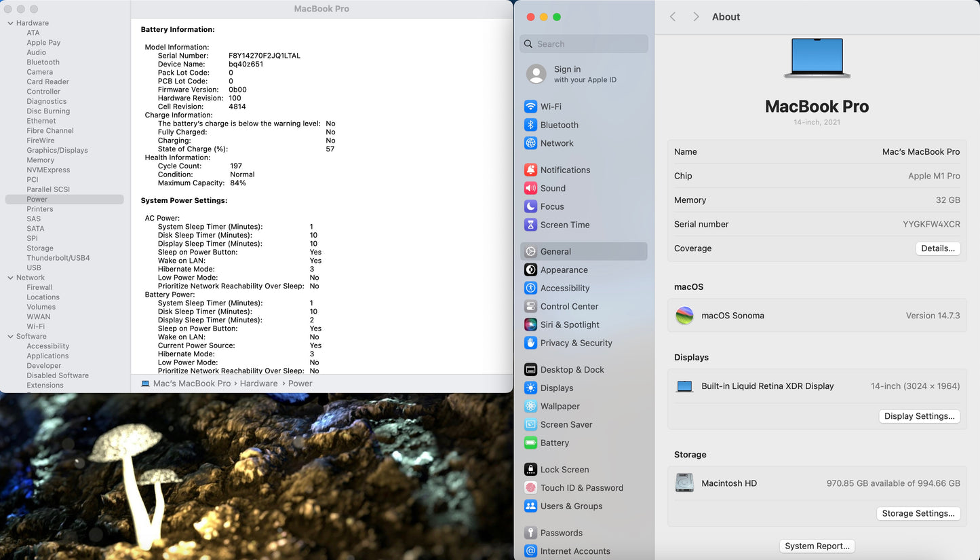Click the Built-in Liquid Retina XDR Display row

[817, 386]
